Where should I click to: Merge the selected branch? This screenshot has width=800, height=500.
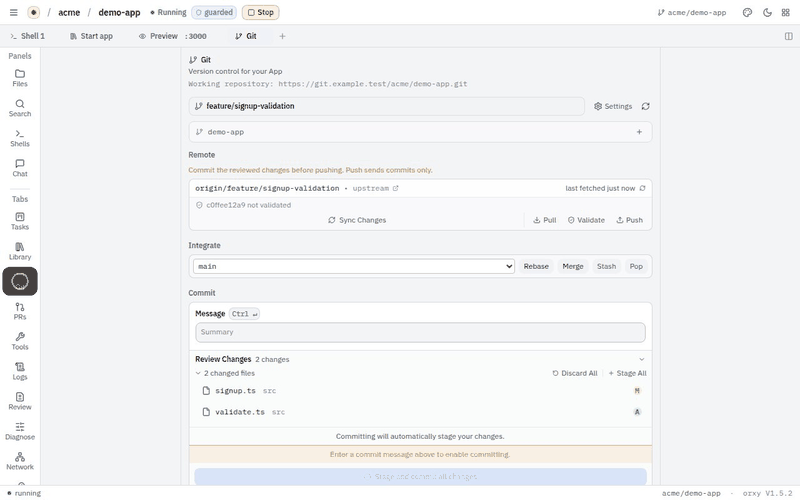573,266
